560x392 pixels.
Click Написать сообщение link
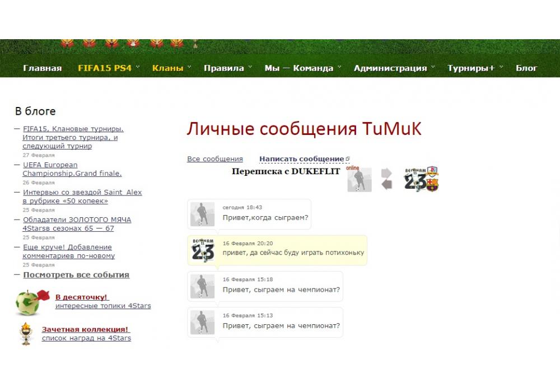coord(301,159)
